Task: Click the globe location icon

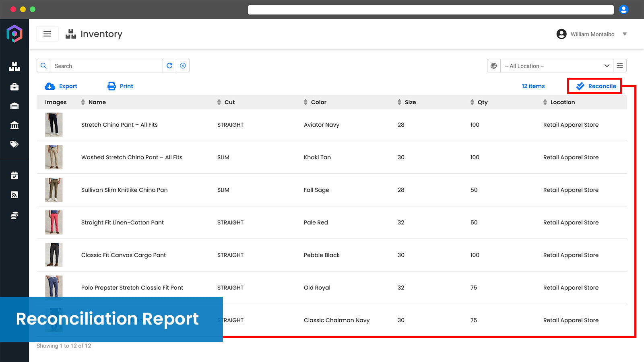Action: point(494,66)
